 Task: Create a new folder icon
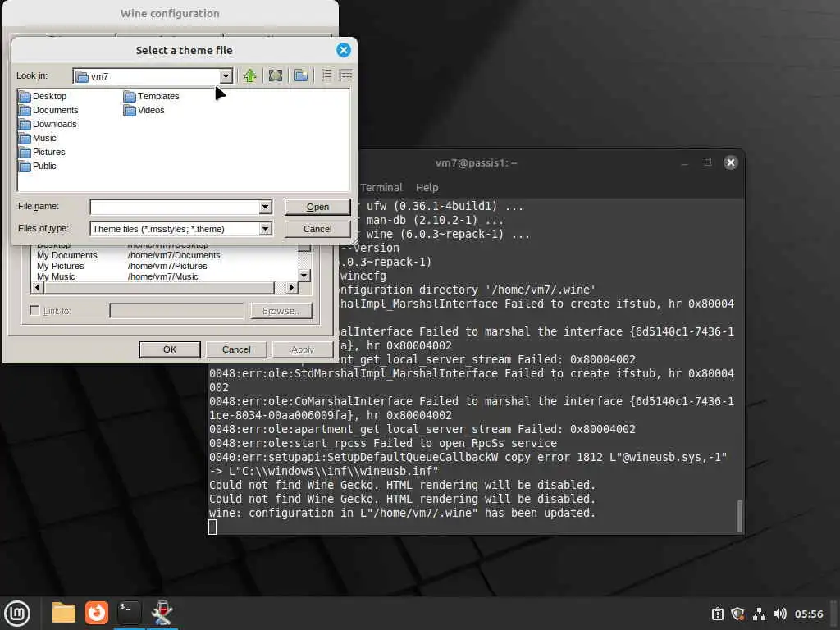301,76
